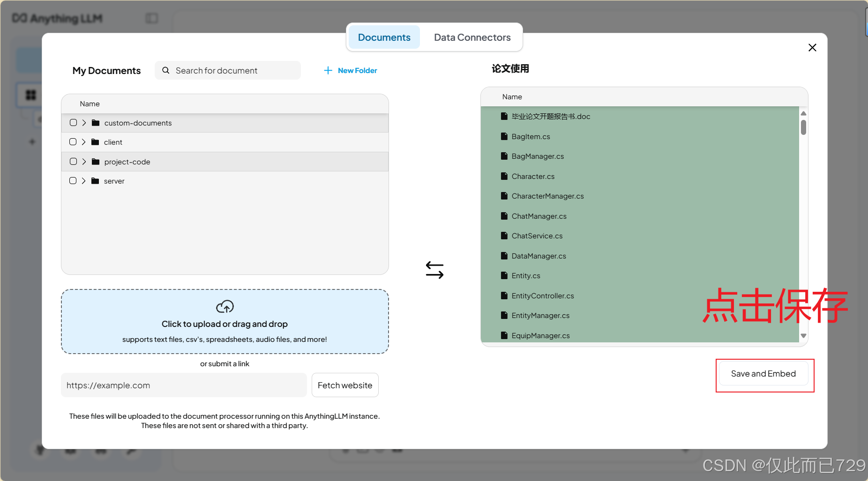Click file icon of BagItem.cs
Image resolution: width=868 pixels, height=481 pixels.
504,136
